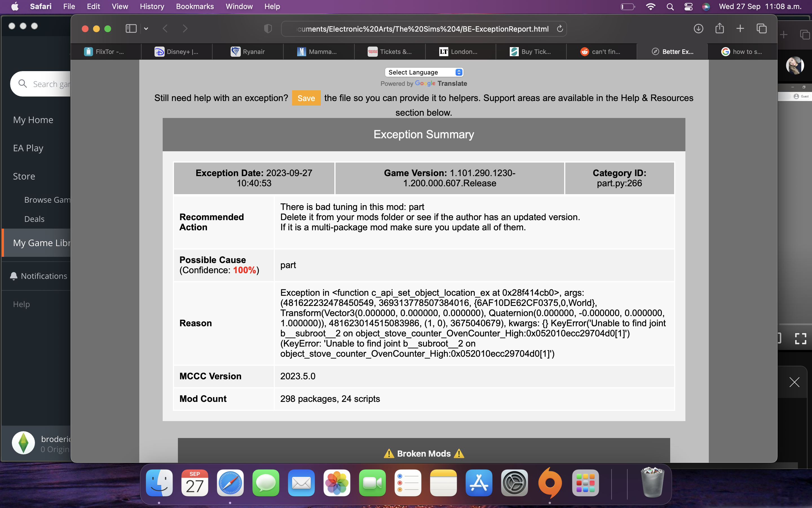
Task: Switch to the FlixTor tab
Action: click(106, 52)
